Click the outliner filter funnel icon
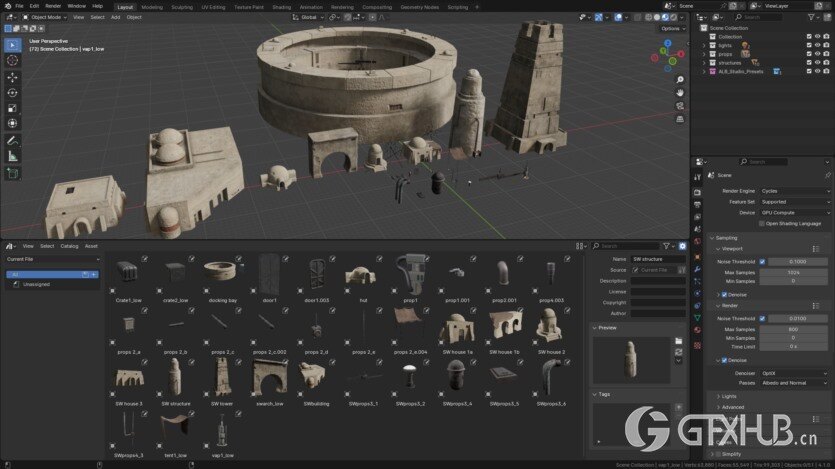Image resolution: width=835 pixels, height=469 pixels. click(x=811, y=18)
